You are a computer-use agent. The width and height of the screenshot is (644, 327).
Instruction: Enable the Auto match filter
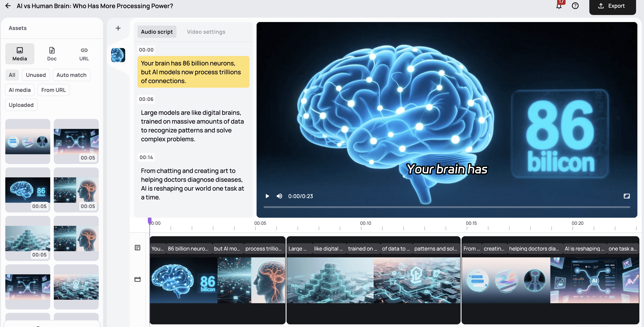(71, 75)
